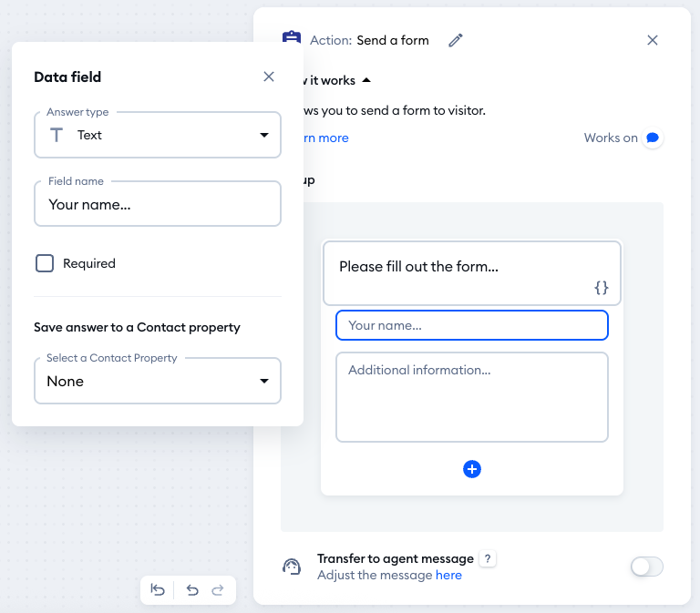The width and height of the screenshot is (700, 613).
Task: Open the Select a Contact Property dropdown
Action: (158, 381)
